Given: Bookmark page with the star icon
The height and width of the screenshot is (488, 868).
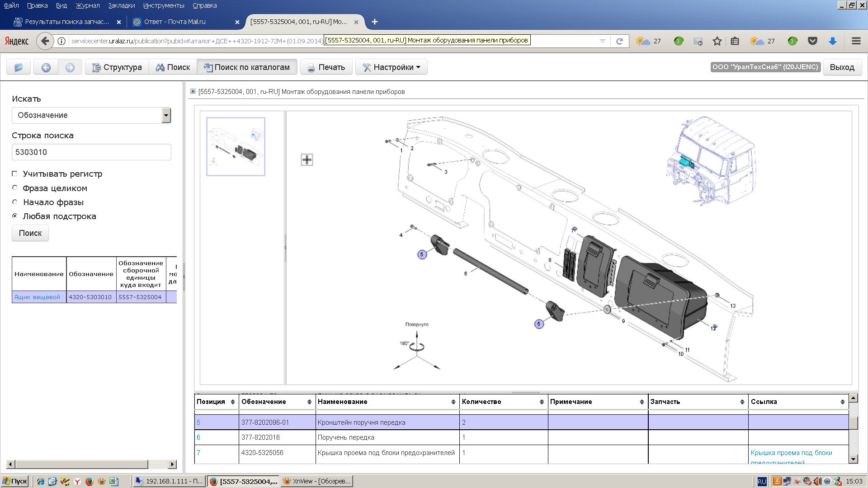Looking at the screenshot, I should pos(717,41).
